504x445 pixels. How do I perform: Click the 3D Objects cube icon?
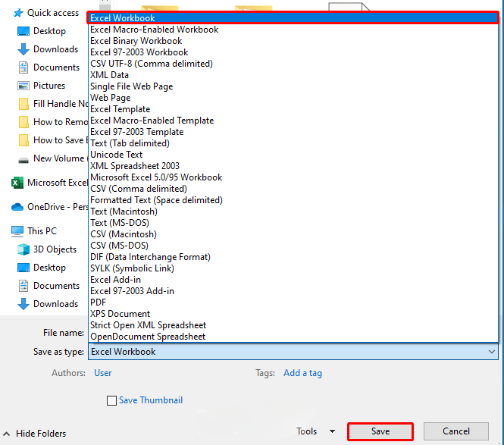point(23,249)
